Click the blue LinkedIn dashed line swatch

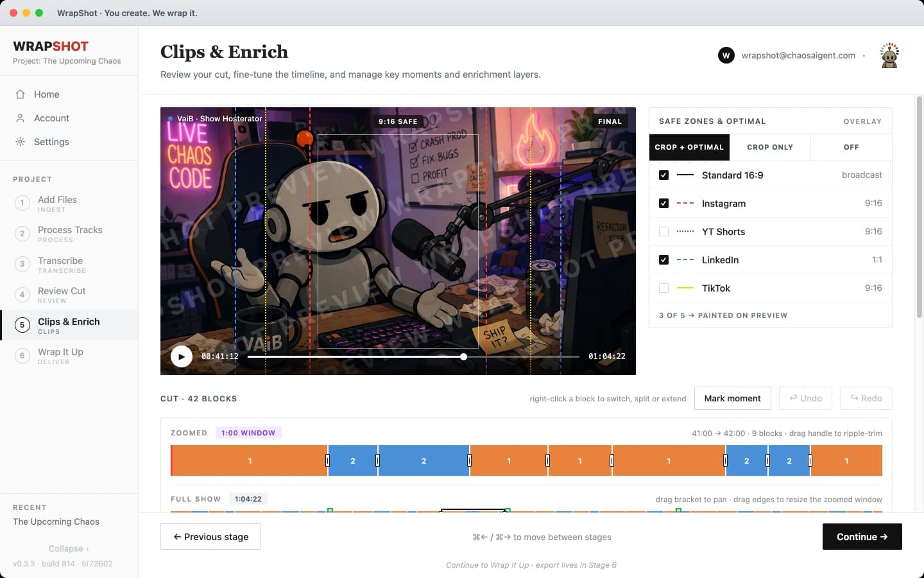coord(685,260)
